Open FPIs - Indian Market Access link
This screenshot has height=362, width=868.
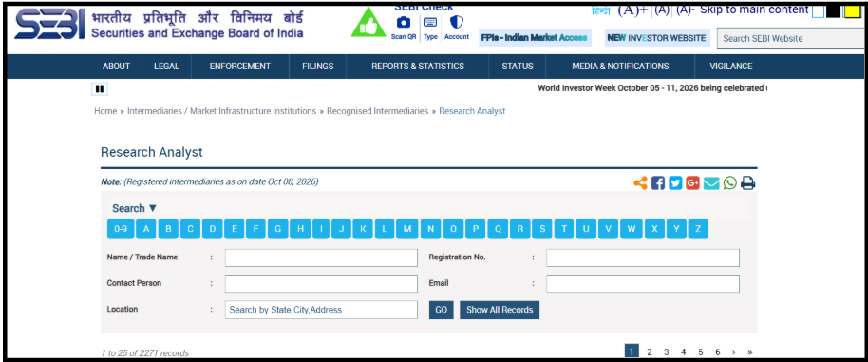pyautogui.click(x=535, y=38)
